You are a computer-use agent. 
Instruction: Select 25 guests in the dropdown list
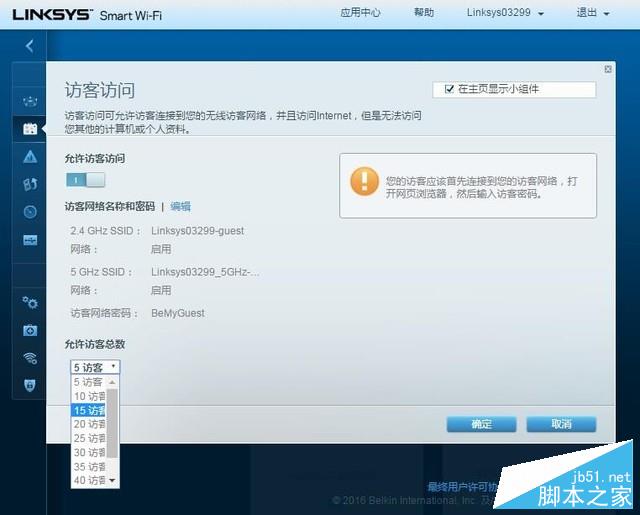(88, 438)
